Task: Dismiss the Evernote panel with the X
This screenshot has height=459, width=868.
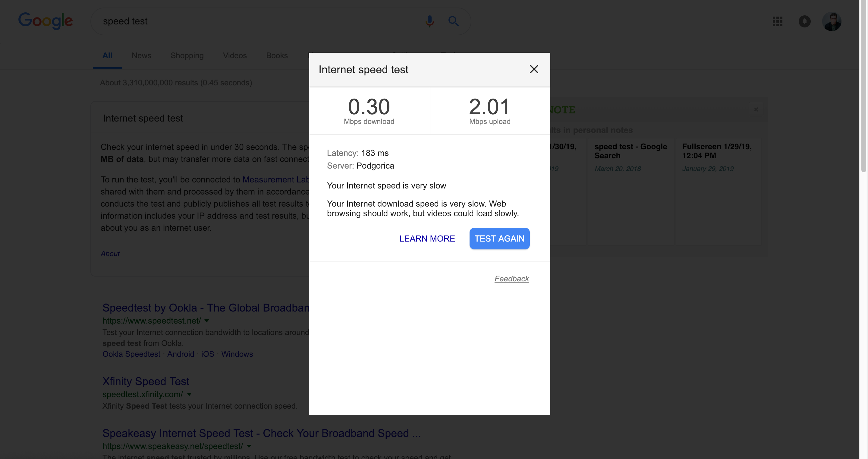Action: 756,109
